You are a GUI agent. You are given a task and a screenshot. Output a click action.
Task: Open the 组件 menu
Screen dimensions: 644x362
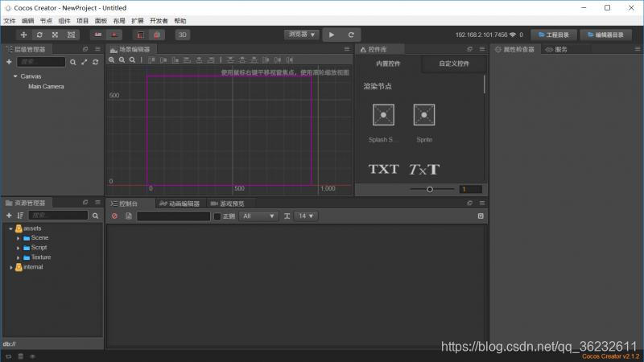pos(64,21)
